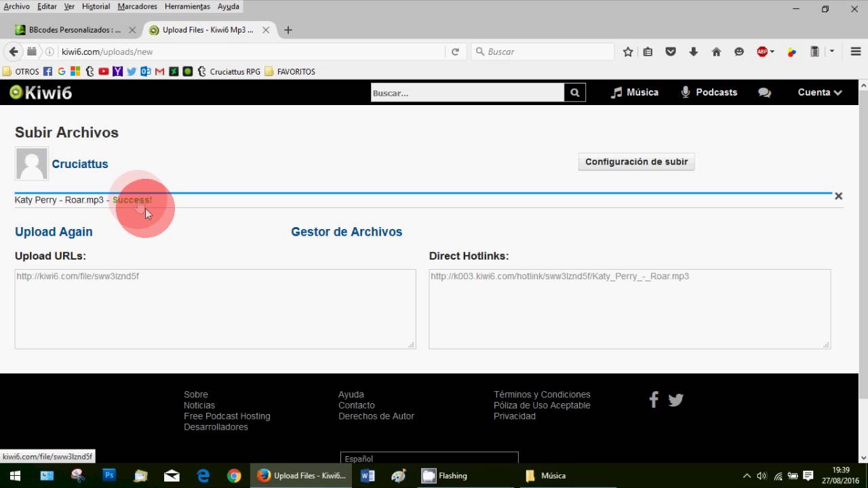Click the Upload Again link

[54, 232]
